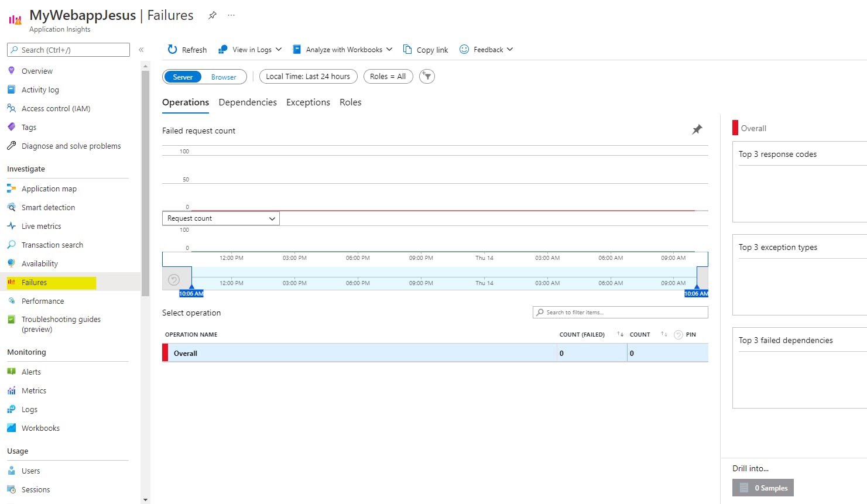Viewport: 867px width, 504px height.
Task: Click the Workbooks icon in sidebar
Action: pos(11,428)
